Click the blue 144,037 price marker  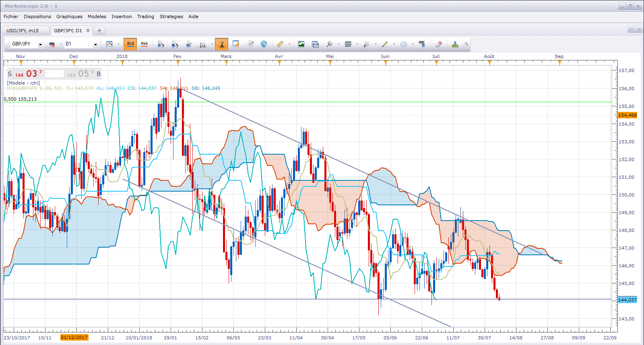click(627, 300)
